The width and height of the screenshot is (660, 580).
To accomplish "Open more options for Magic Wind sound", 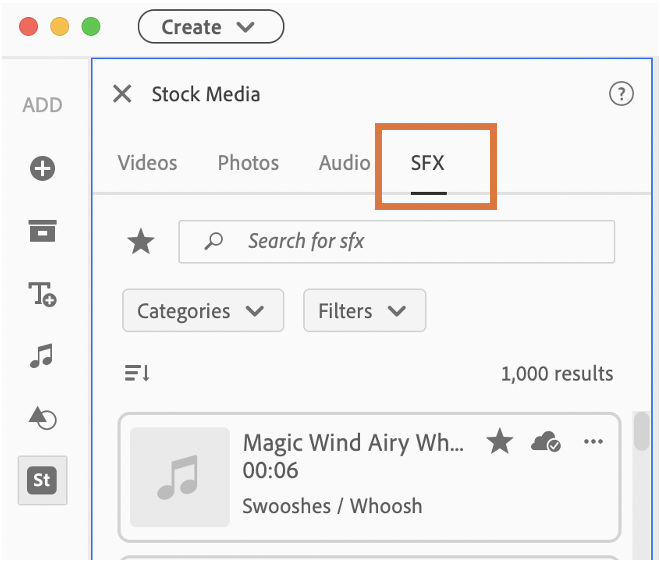I will [593, 442].
